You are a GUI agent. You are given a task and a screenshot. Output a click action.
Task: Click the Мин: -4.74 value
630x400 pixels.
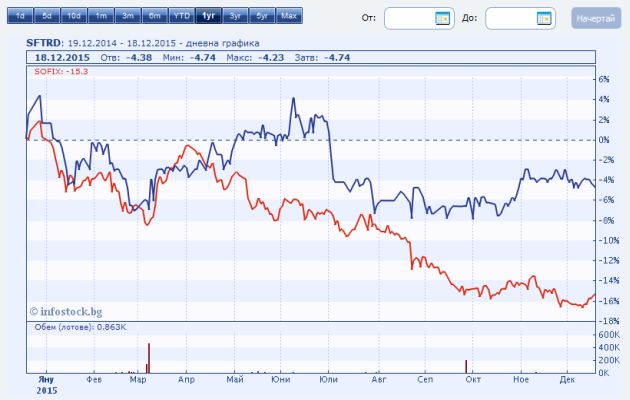point(189,57)
